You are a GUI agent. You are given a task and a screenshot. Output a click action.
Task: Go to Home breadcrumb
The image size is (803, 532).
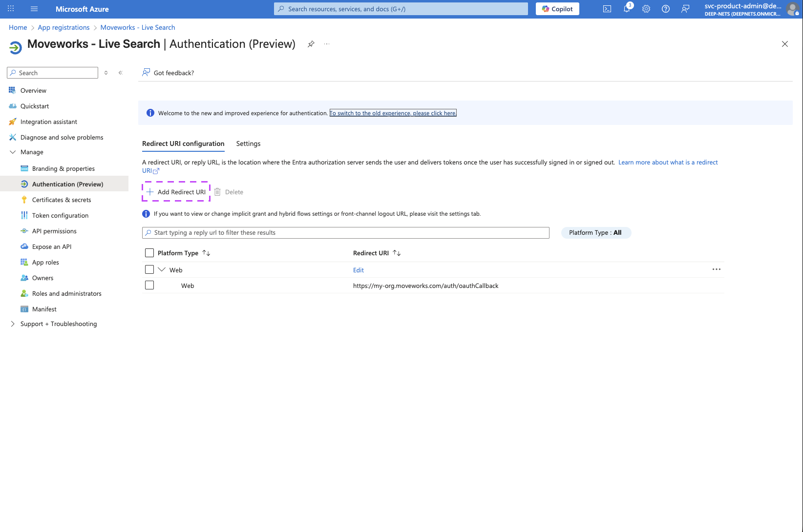coord(18,27)
